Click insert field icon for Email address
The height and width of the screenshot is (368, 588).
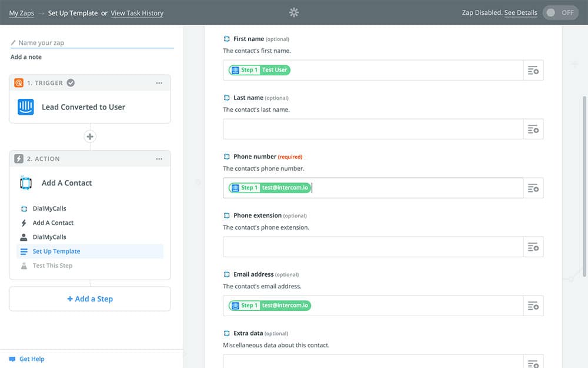click(x=533, y=306)
